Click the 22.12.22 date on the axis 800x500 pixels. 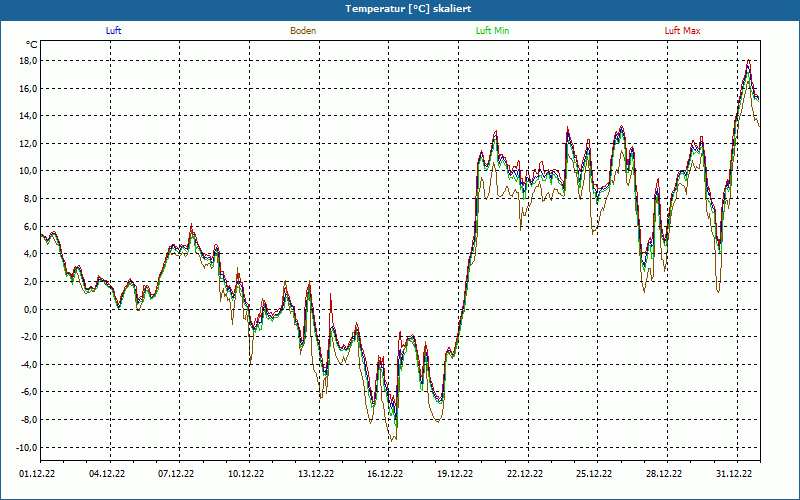point(524,475)
